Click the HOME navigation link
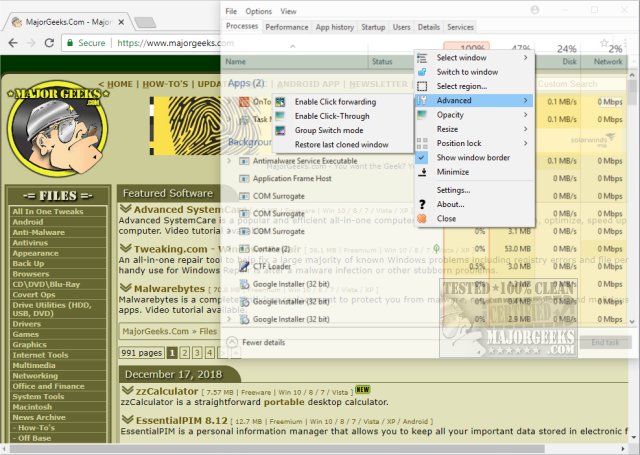 click(120, 84)
